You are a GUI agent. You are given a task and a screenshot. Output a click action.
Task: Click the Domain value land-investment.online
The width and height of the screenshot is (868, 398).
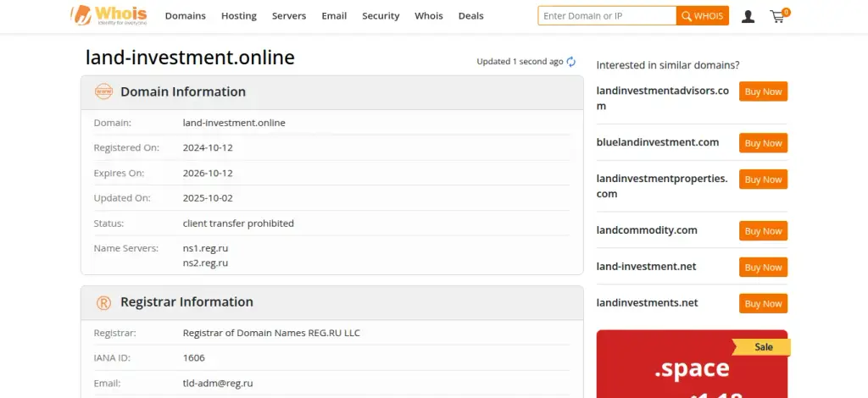tap(234, 123)
